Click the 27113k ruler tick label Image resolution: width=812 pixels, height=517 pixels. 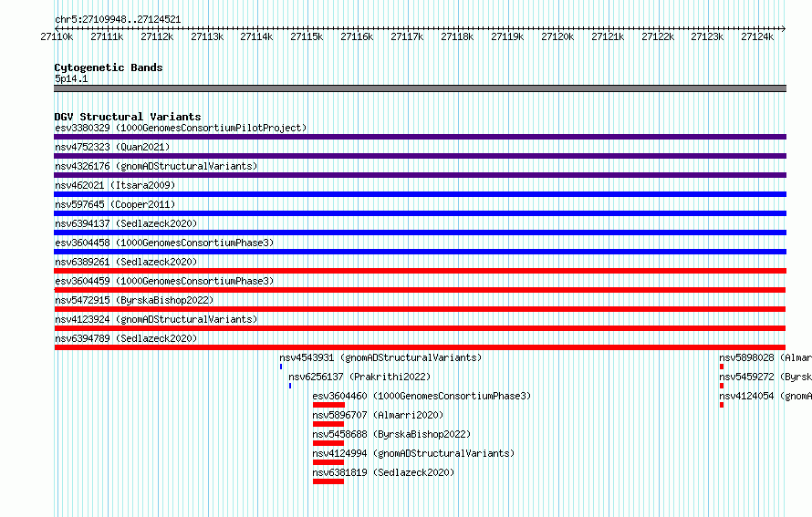[x=207, y=36]
